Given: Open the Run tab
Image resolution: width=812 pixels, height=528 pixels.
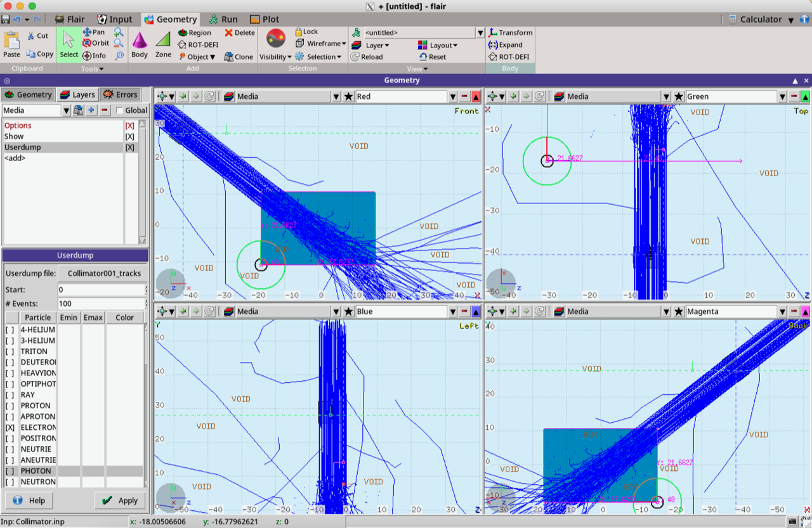Looking at the screenshot, I should click(x=223, y=19).
